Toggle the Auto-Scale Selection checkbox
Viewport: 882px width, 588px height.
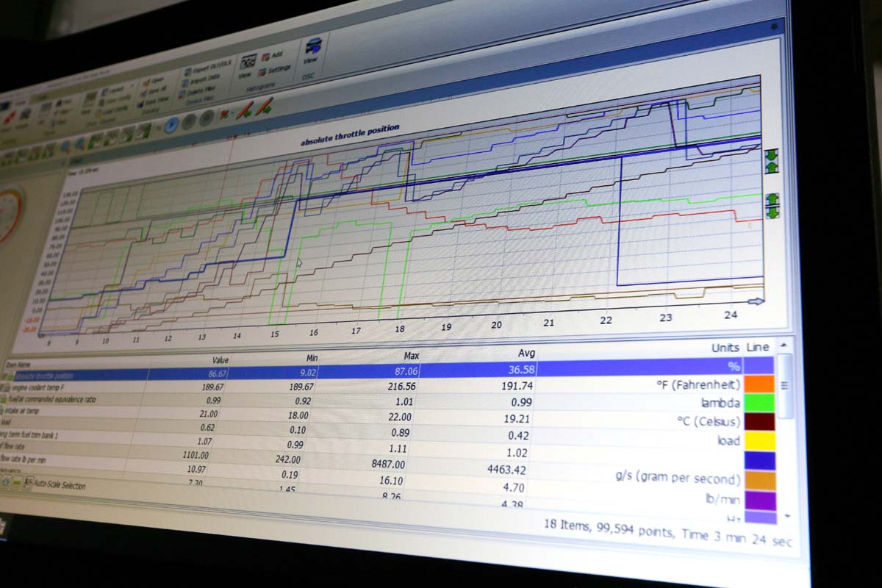coord(28,483)
